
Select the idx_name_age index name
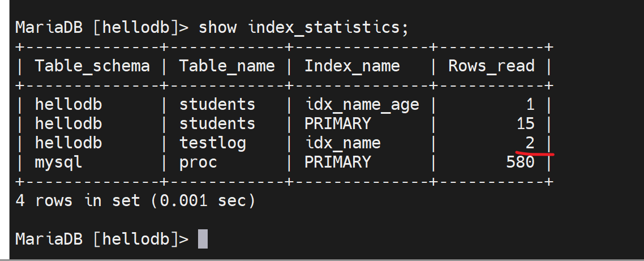362,105
